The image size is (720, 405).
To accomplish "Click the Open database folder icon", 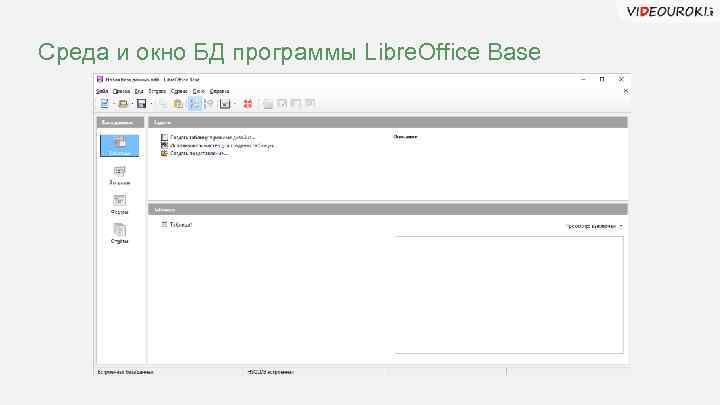I will pyautogui.click(x=123, y=104).
